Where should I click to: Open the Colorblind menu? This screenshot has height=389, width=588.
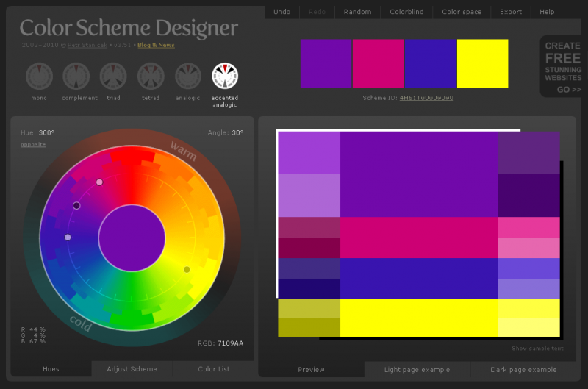tap(406, 12)
